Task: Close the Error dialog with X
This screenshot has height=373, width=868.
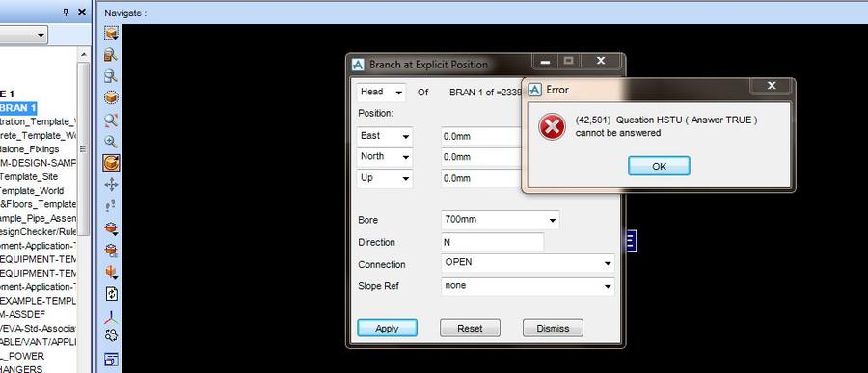Action: [x=772, y=86]
